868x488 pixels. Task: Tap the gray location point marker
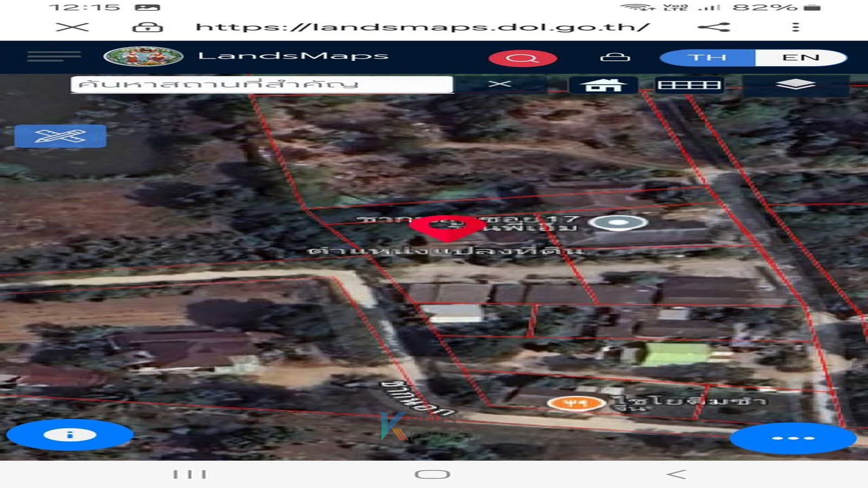click(618, 222)
